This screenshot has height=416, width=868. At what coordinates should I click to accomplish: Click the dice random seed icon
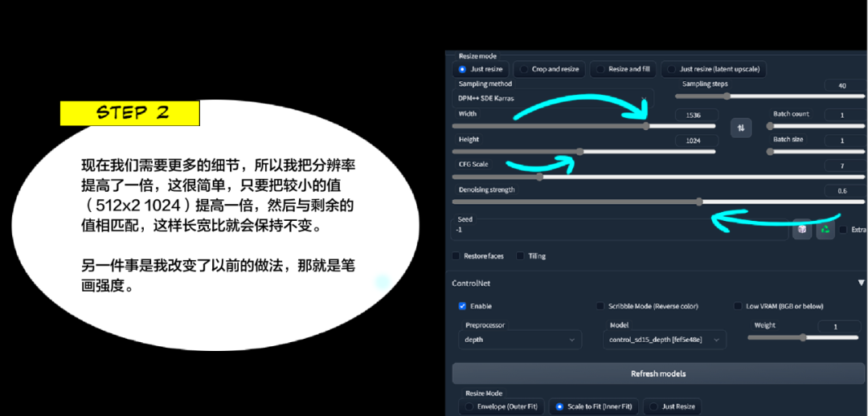click(x=801, y=229)
